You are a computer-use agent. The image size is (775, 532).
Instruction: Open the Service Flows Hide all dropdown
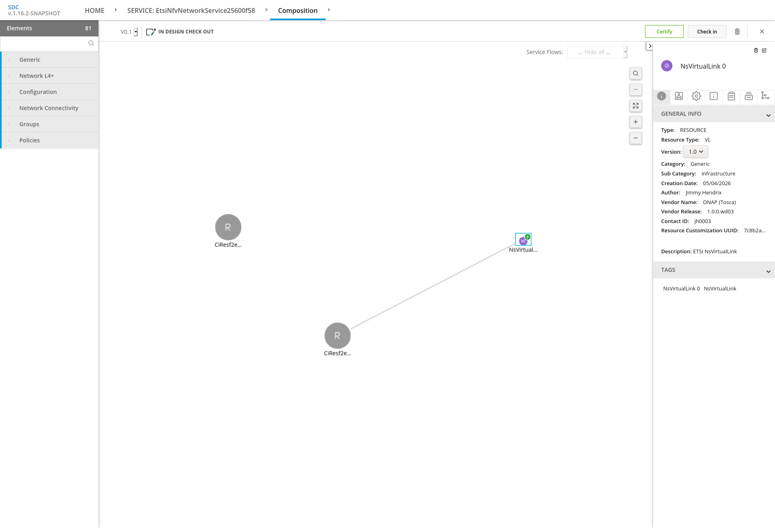(x=597, y=52)
